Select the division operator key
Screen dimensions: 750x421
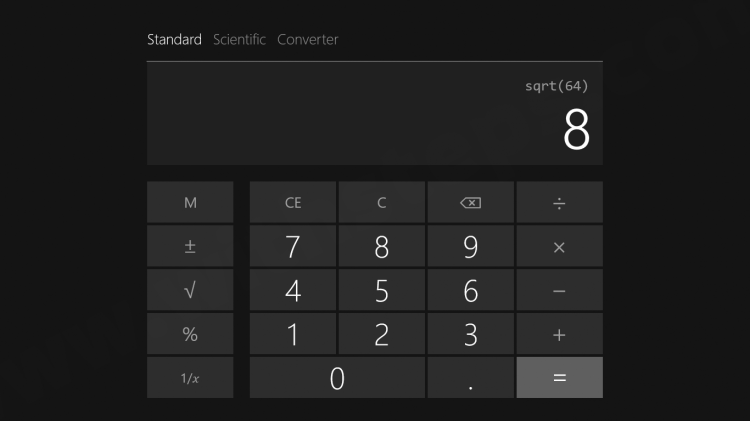pyautogui.click(x=559, y=202)
